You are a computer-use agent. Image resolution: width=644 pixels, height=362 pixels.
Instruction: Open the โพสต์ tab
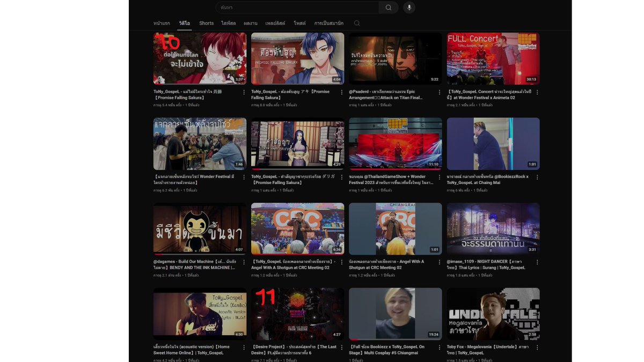[x=299, y=23]
